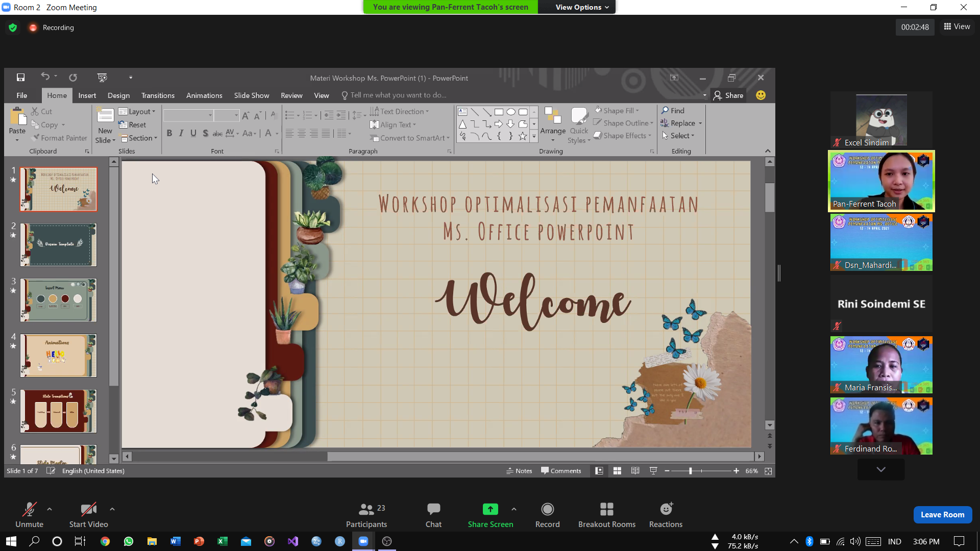Viewport: 980px width, 551px height.
Task: Click the Arrange shapes icon
Action: coord(553,115)
